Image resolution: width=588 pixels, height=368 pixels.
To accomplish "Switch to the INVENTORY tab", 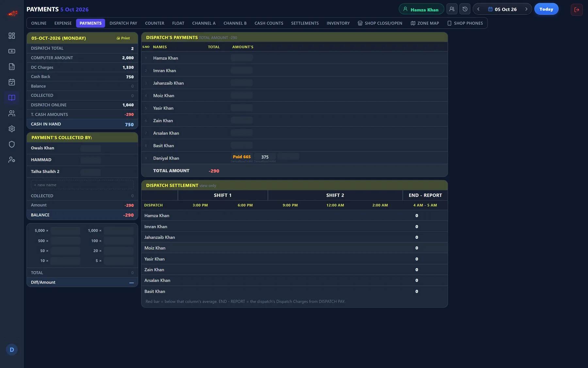I will click(x=338, y=23).
